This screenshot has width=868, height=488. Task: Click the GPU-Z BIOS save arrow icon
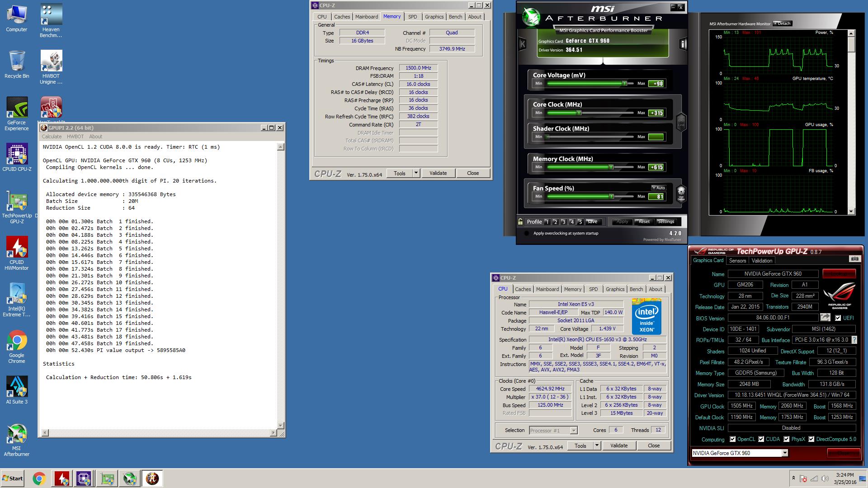coord(825,318)
